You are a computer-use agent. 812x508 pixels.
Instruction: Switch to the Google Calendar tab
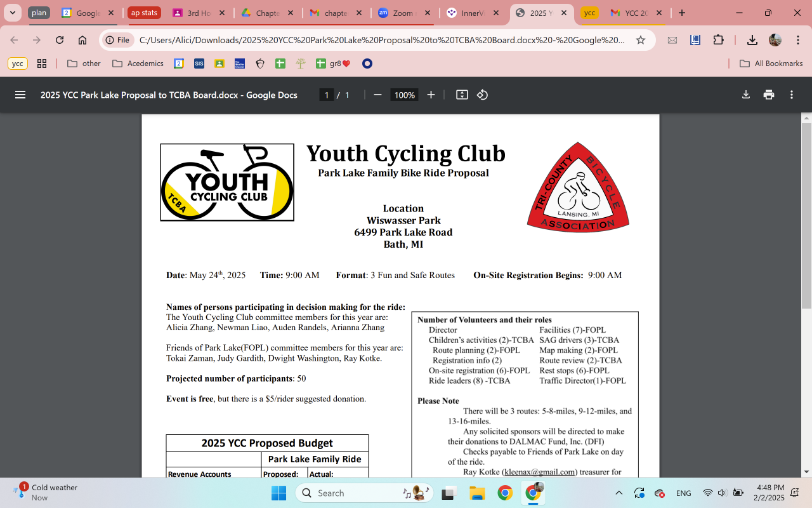88,13
